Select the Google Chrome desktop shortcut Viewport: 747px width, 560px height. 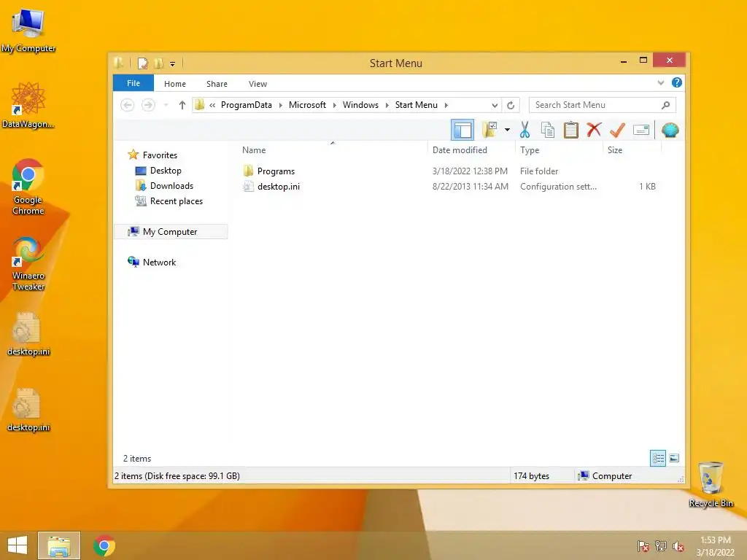pyautogui.click(x=28, y=187)
